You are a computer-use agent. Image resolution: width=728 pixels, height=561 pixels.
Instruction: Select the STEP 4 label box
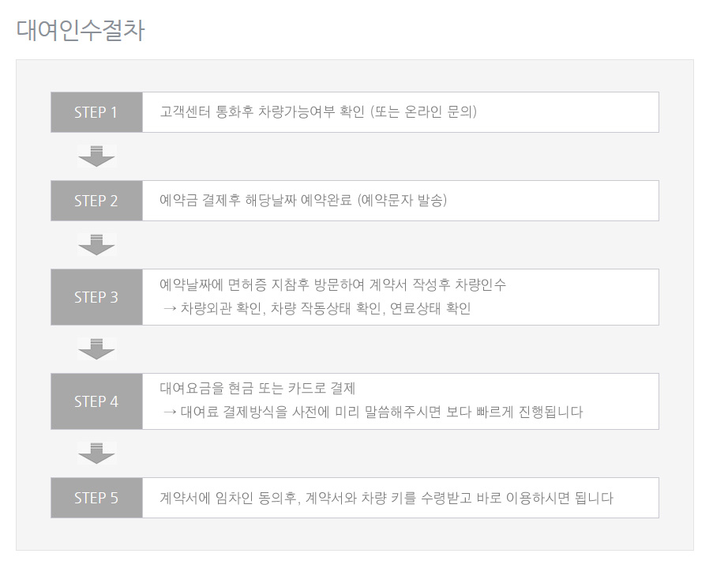tap(96, 401)
